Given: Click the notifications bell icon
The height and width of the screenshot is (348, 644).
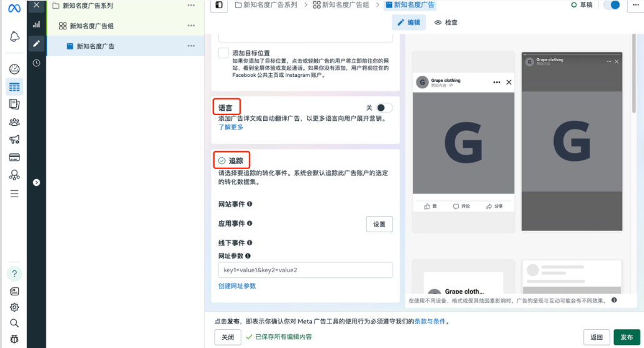Looking at the screenshot, I should 14,37.
